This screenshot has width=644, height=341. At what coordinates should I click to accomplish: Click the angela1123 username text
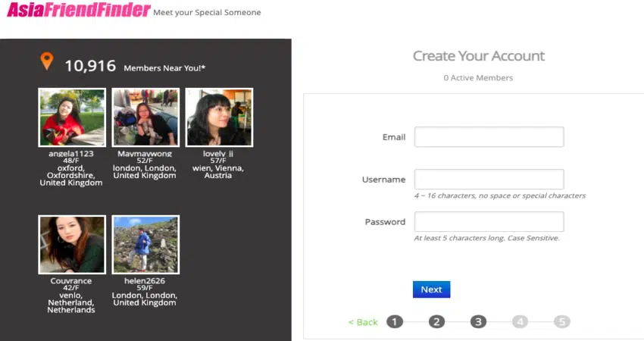(71, 153)
